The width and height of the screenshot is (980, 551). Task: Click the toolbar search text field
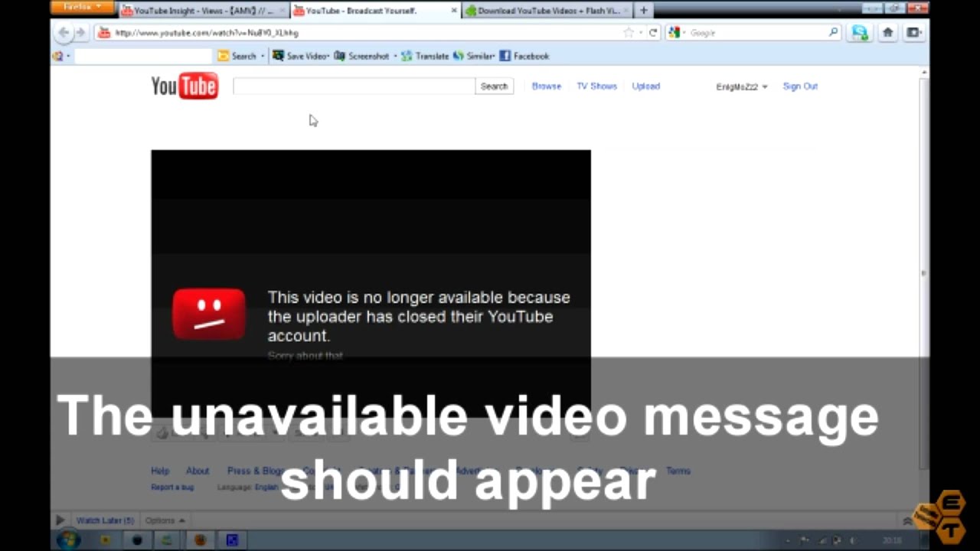pos(143,56)
